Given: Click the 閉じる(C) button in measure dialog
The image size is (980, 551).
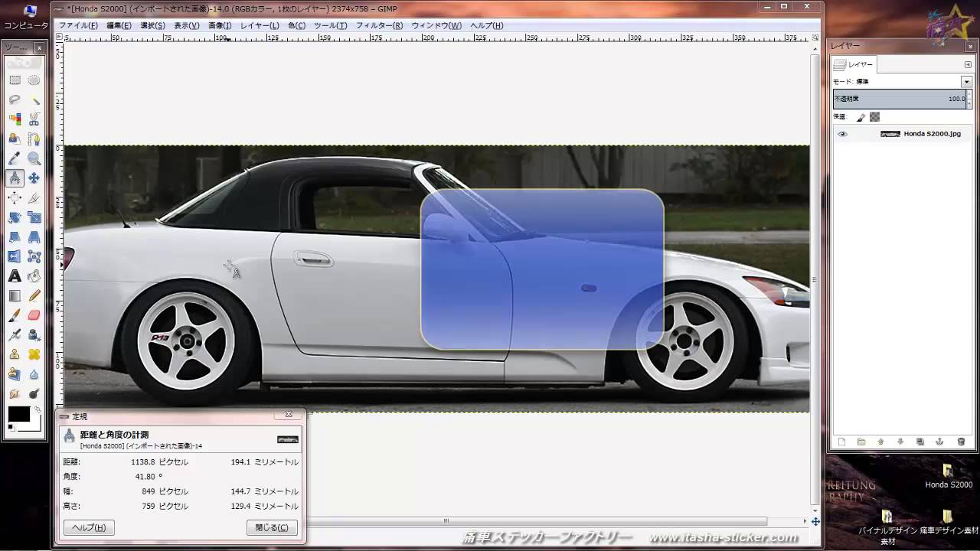Looking at the screenshot, I should 272,527.
